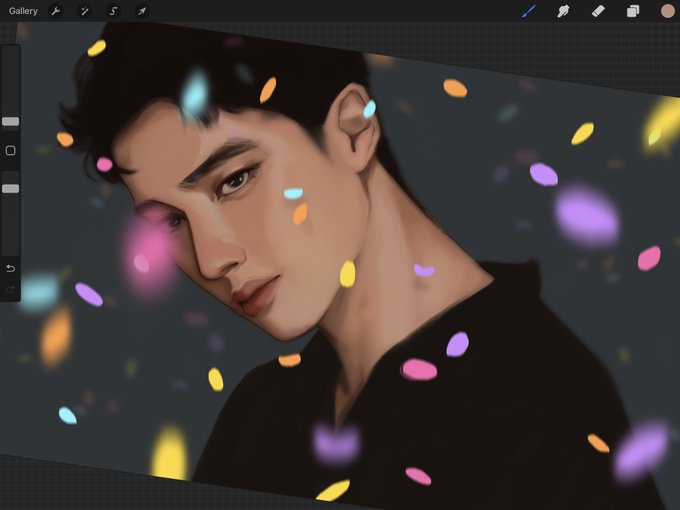
Task: Select the Smudge finger tool
Action: 563,11
